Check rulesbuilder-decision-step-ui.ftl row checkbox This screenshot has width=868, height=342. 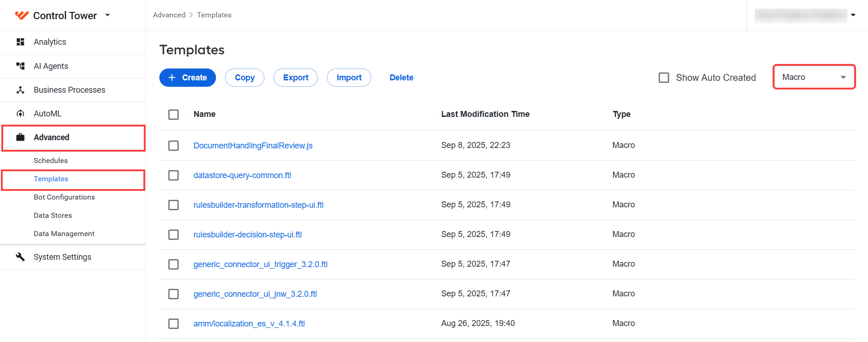[x=174, y=234]
